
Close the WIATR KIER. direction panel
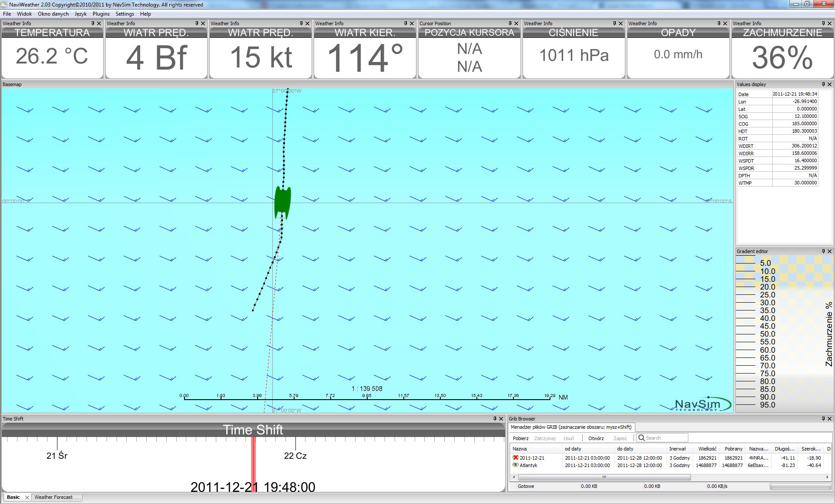[x=412, y=23]
